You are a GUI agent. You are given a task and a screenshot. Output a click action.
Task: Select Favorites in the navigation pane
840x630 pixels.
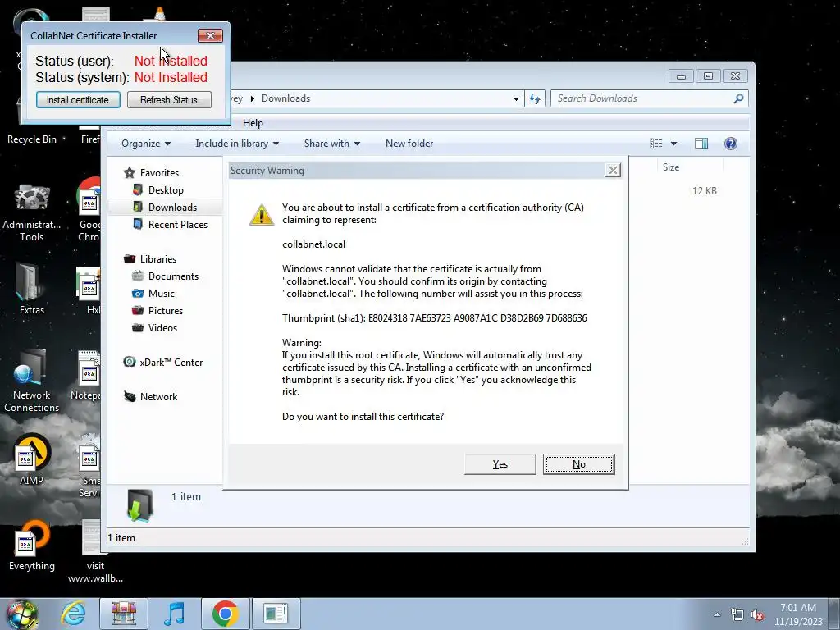(x=159, y=173)
